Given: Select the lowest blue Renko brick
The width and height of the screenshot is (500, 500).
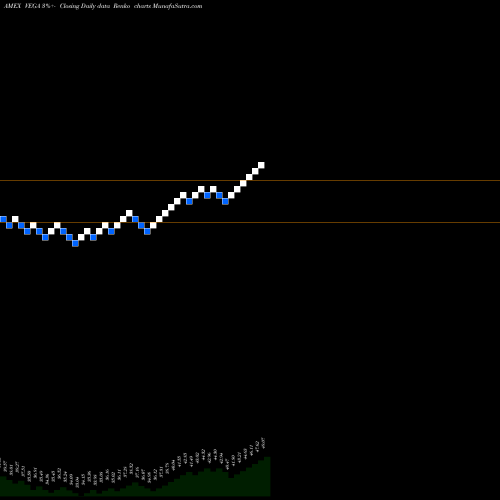Looking at the screenshot, I should tap(75, 243).
